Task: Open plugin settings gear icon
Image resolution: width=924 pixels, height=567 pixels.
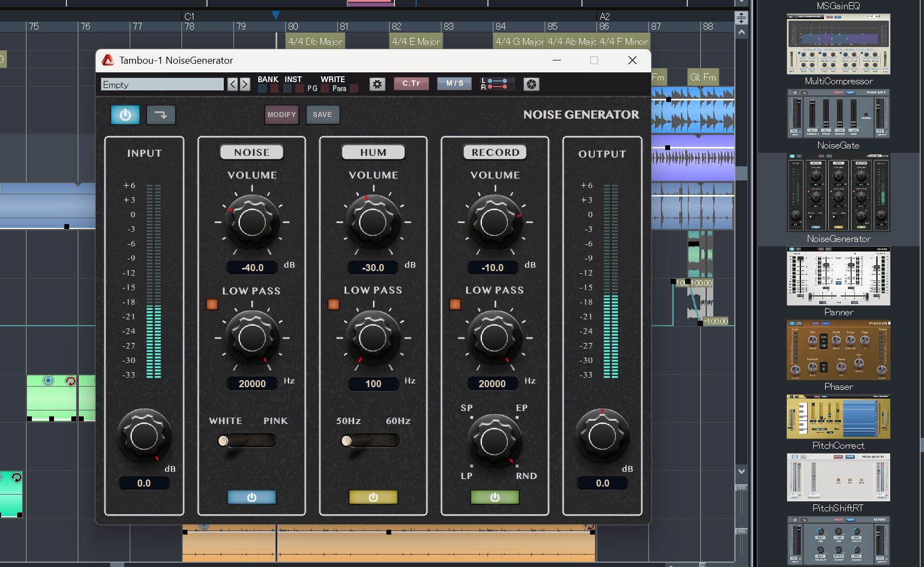Action: click(377, 84)
